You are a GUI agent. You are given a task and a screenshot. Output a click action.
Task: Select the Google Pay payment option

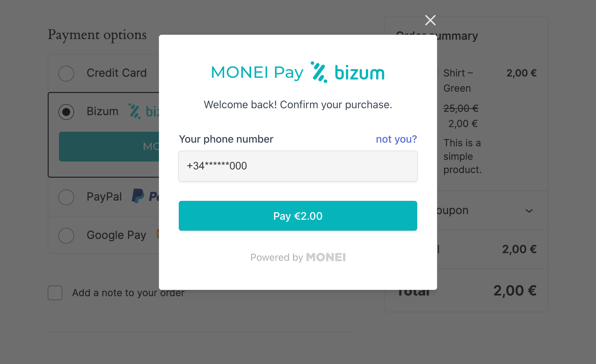click(66, 236)
